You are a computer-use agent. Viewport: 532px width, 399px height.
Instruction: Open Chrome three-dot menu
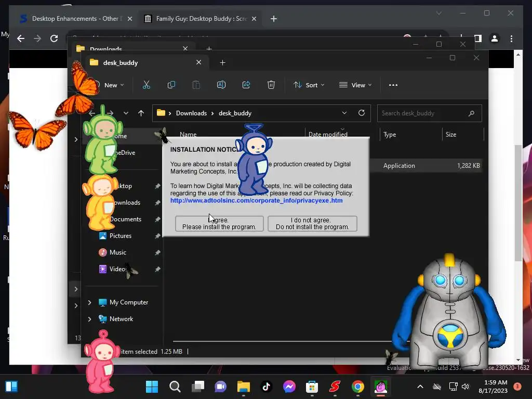[x=511, y=38]
